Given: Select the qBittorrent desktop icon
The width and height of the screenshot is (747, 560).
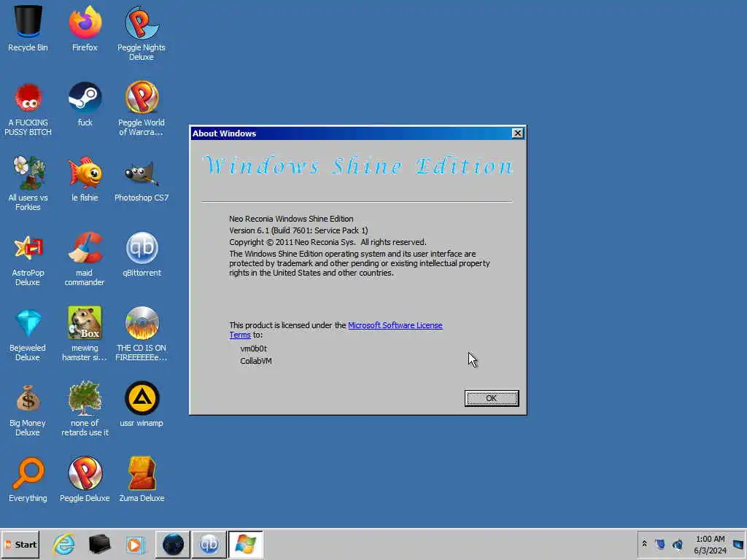Looking at the screenshot, I should click(142, 254).
